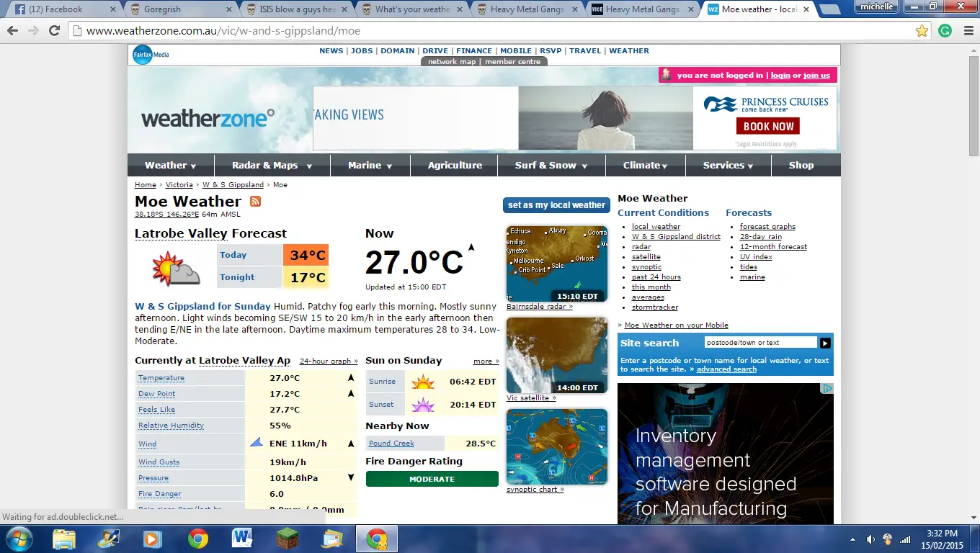Screen dimensions: 980x553
Task: Click the sunny-cloudy forecast icon
Action: 176,269
